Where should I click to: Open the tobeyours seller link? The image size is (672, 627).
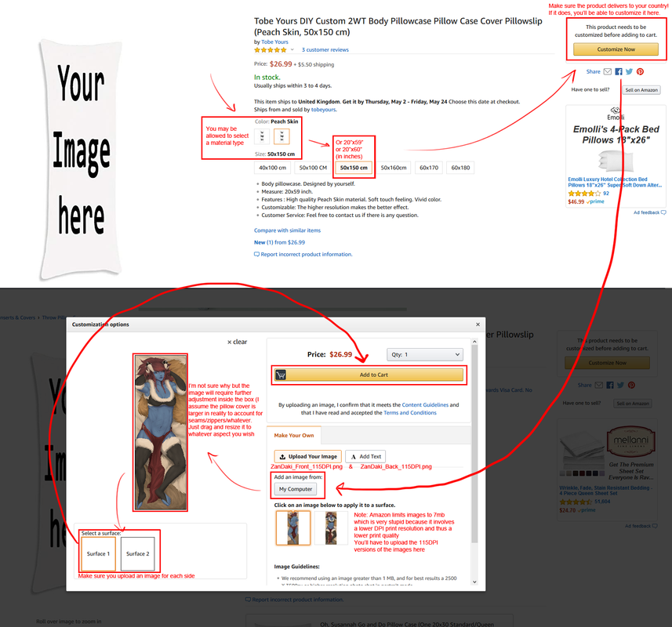pos(324,110)
